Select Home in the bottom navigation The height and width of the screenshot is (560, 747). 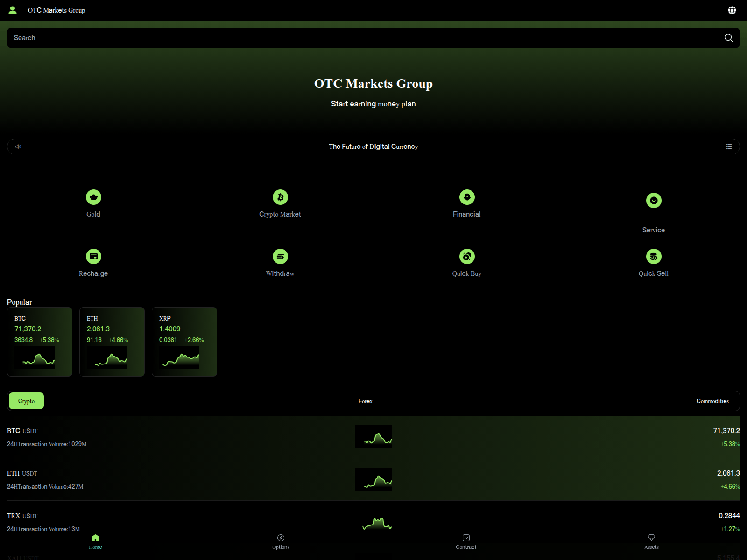(95, 541)
